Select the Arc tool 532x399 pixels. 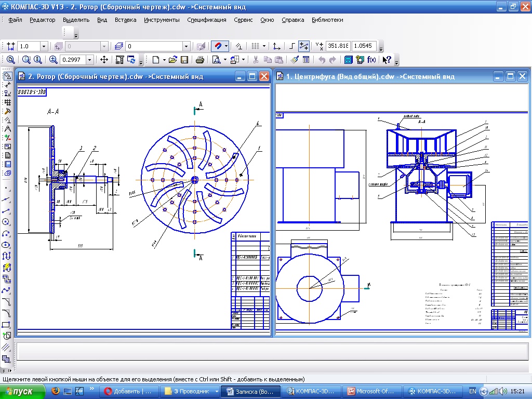point(6,233)
